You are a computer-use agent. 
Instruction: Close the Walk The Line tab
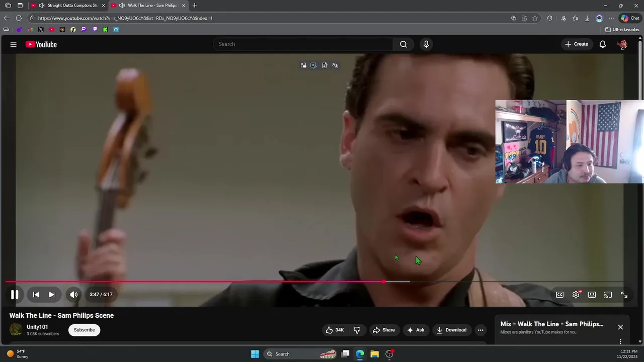[x=183, y=6]
